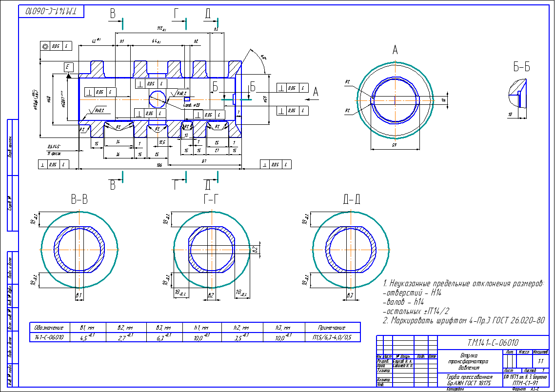This screenshot has height=392, width=555.
Task: Click the "59" dimension below view А
Action: coord(395,145)
